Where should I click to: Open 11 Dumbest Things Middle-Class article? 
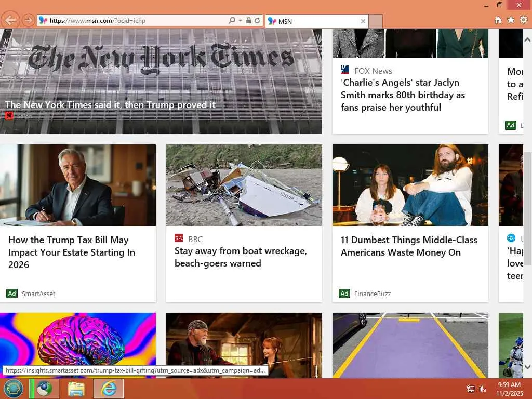tap(409, 246)
